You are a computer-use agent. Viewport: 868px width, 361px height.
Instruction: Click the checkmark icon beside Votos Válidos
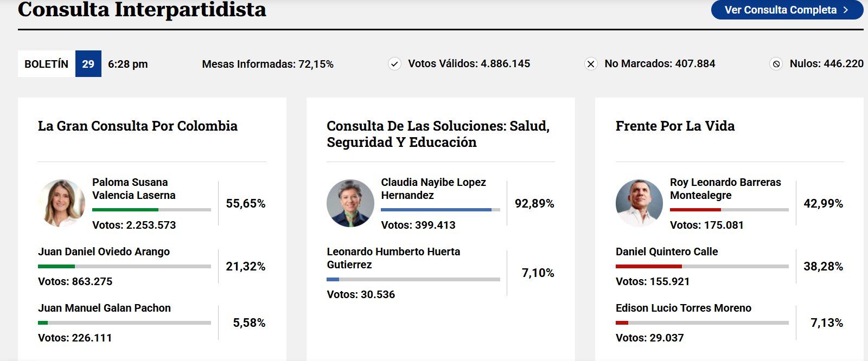(395, 63)
